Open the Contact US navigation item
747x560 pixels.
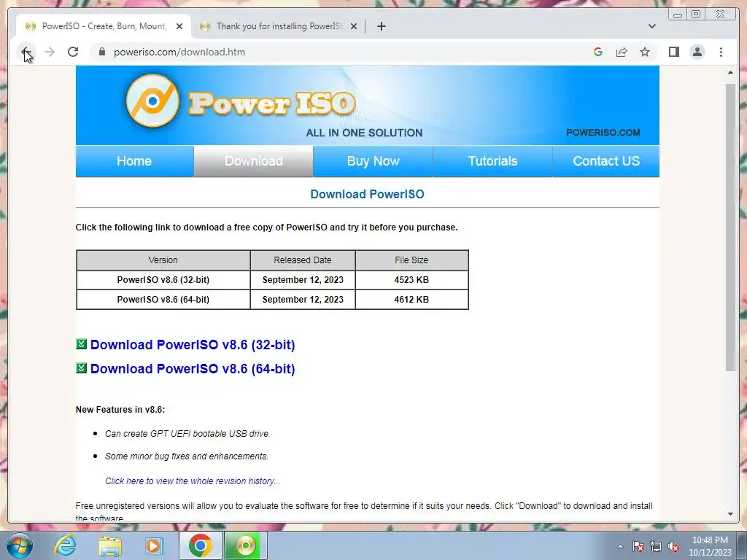point(606,161)
